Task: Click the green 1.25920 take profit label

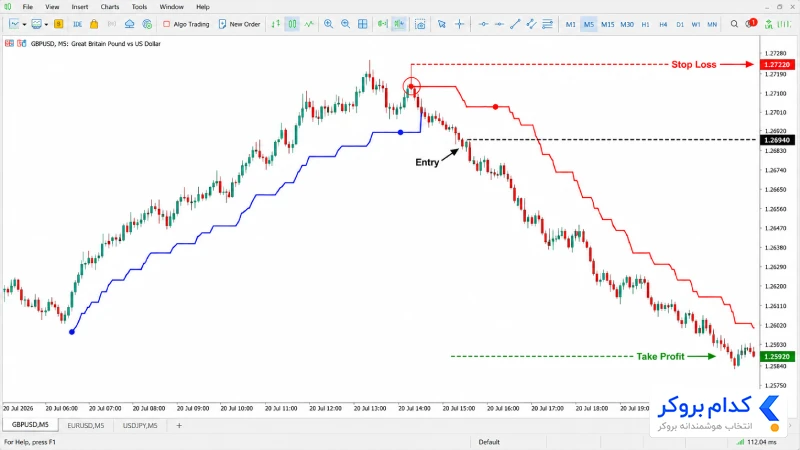Action: 777,357
